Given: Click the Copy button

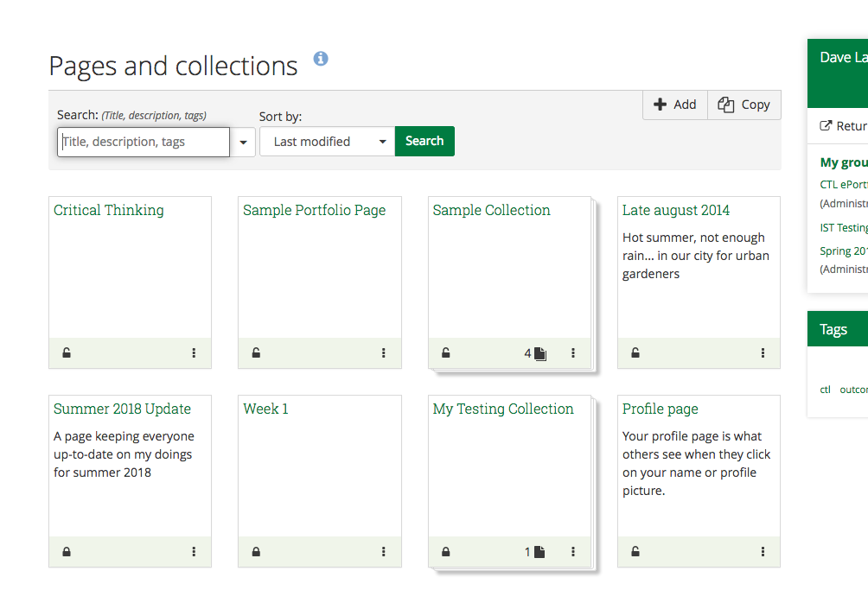Looking at the screenshot, I should click(744, 105).
